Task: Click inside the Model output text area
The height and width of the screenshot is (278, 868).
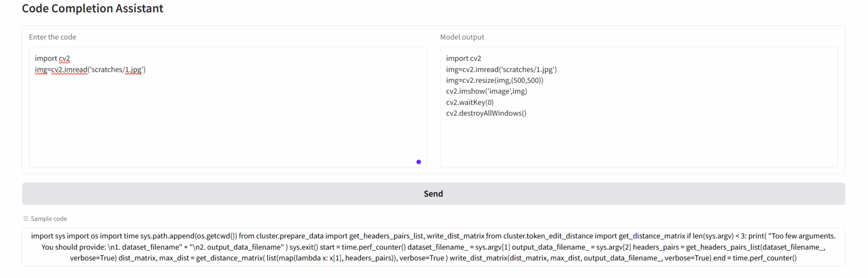Action: 638,140
